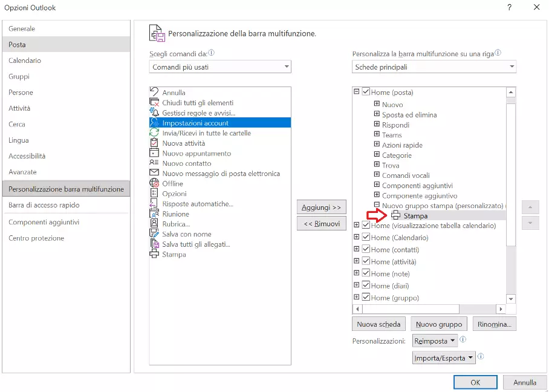Click the Rubrica address book icon
The height and width of the screenshot is (392, 549).
click(154, 223)
